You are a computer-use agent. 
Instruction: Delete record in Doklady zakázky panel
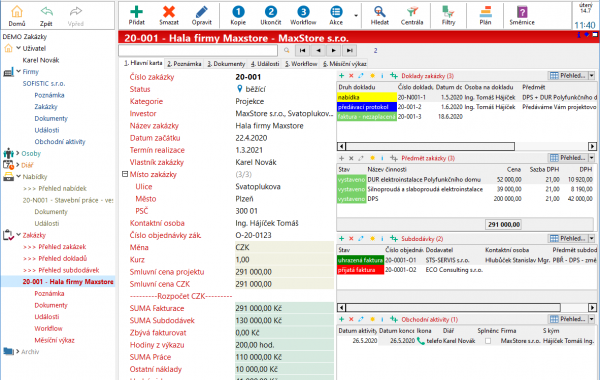351,76
